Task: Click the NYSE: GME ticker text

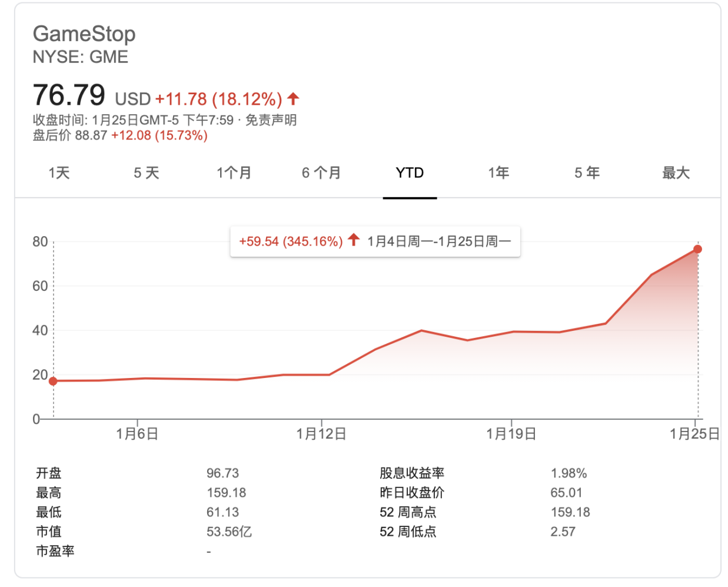Action: (81, 57)
